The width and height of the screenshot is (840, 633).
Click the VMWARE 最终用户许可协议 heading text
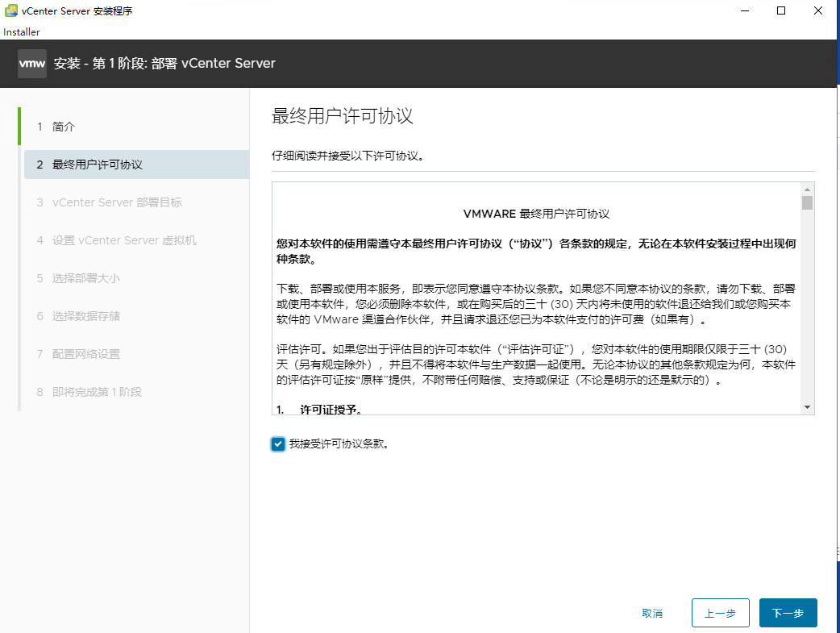coord(536,214)
